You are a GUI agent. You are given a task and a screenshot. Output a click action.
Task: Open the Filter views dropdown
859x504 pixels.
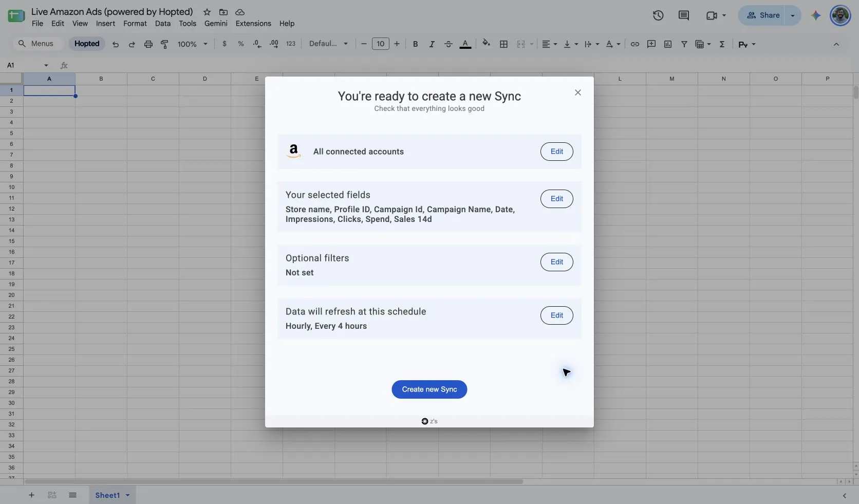coord(703,44)
